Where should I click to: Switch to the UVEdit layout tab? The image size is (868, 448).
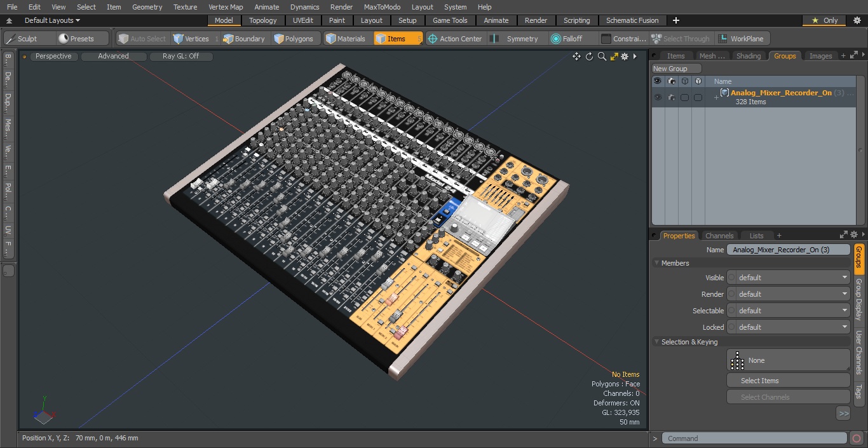pyautogui.click(x=303, y=20)
